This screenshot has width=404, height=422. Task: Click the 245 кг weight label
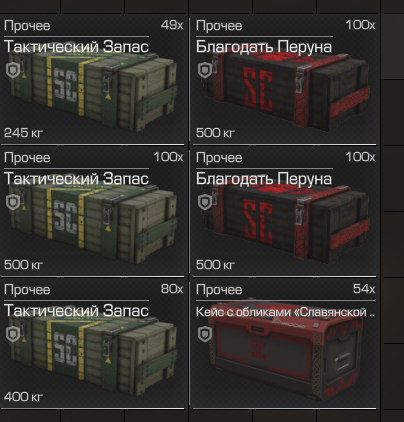click(x=23, y=133)
